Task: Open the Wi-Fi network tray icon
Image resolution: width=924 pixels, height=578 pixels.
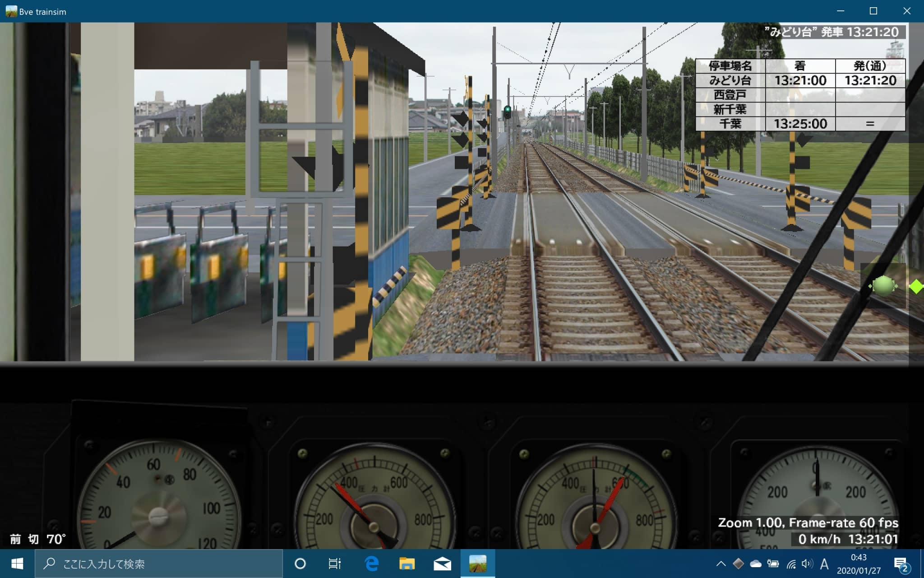Action: pos(791,564)
